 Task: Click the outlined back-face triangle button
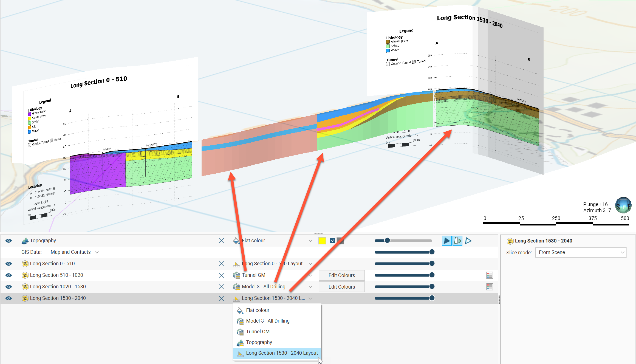click(468, 241)
